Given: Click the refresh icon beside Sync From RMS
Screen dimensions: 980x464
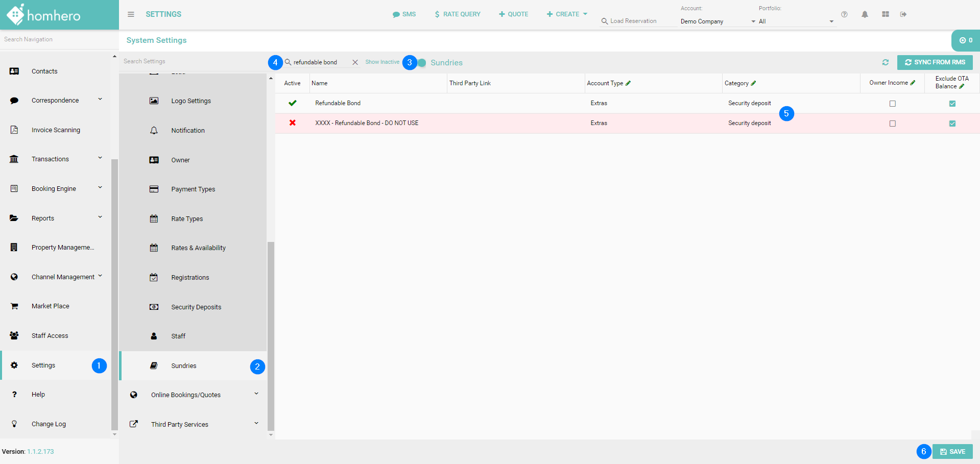Looking at the screenshot, I should tap(886, 62).
